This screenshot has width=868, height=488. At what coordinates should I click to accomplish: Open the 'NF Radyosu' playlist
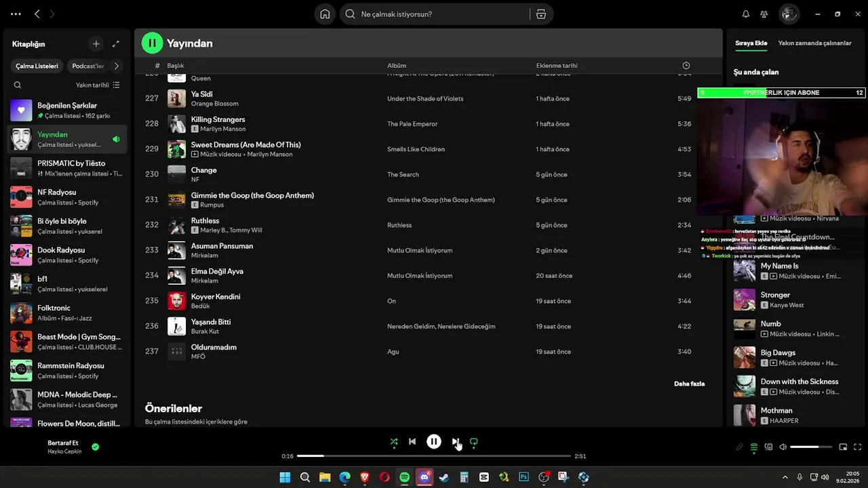(67, 197)
